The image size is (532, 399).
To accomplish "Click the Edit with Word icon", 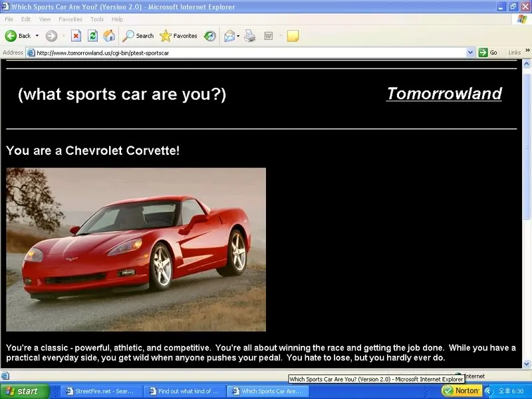I will (x=269, y=36).
